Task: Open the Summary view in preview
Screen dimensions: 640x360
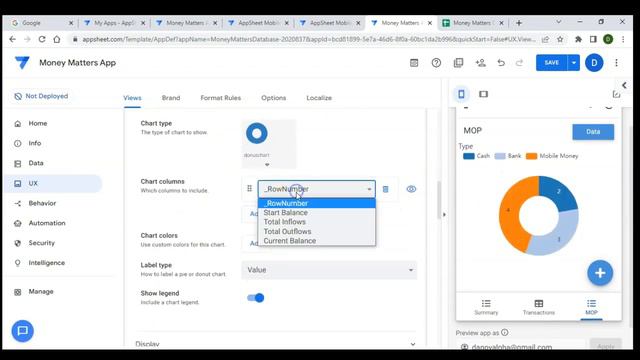Action: [486, 307]
